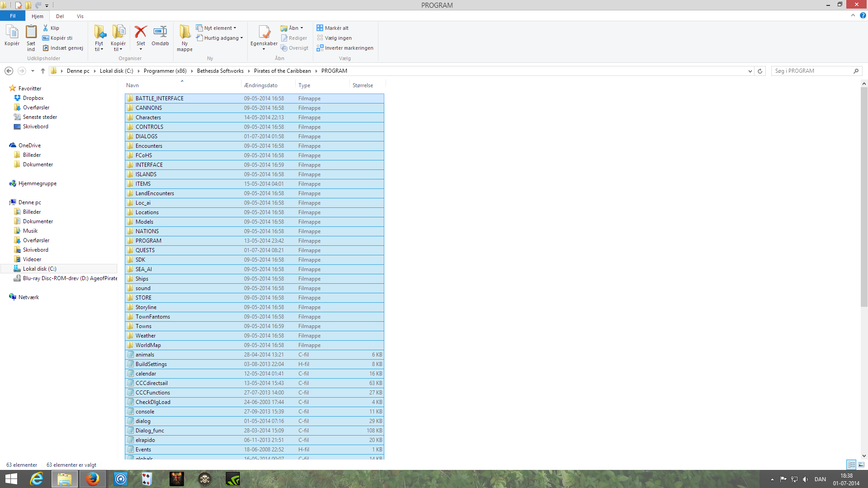Switch to details view in status bar
The width and height of the screenshot is (868, 488).
pyautogui.click(x=851, y=465)
